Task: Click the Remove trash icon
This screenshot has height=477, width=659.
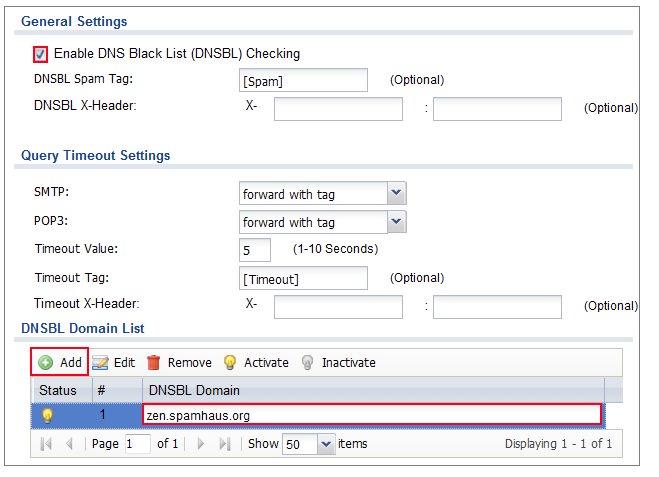Action: click(154, 362)
